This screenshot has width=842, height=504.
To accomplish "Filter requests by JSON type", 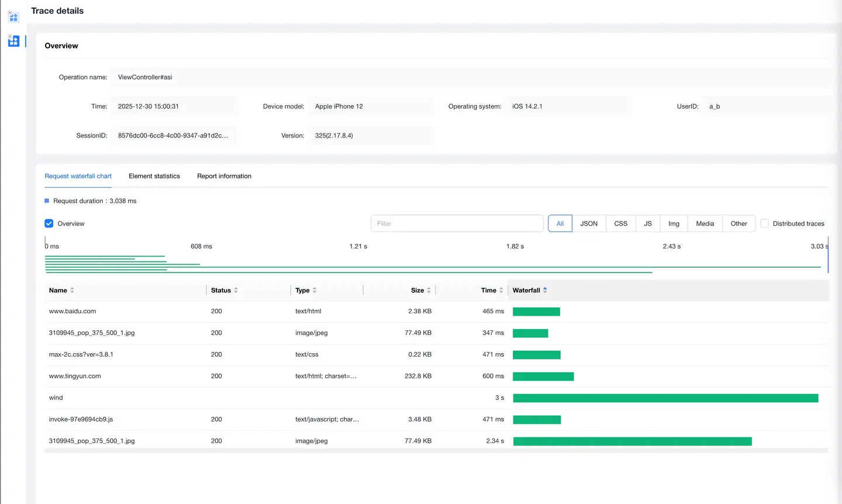I will click(x=588, y=223).
